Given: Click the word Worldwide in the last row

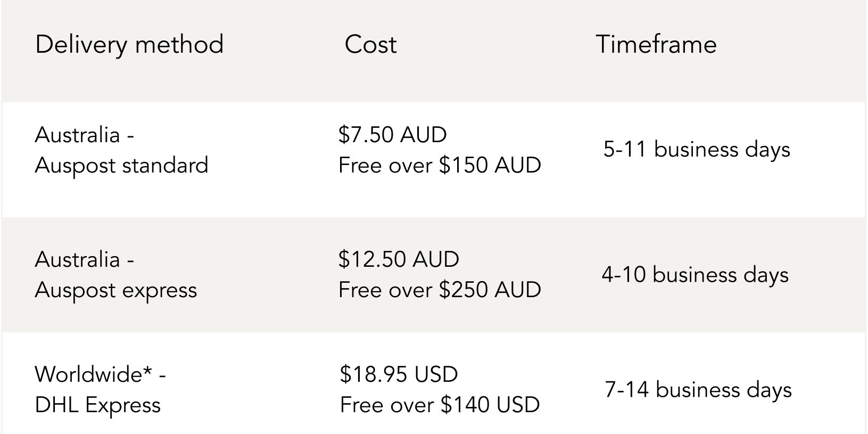Looking at the screenshot, I should click(88, 374).
